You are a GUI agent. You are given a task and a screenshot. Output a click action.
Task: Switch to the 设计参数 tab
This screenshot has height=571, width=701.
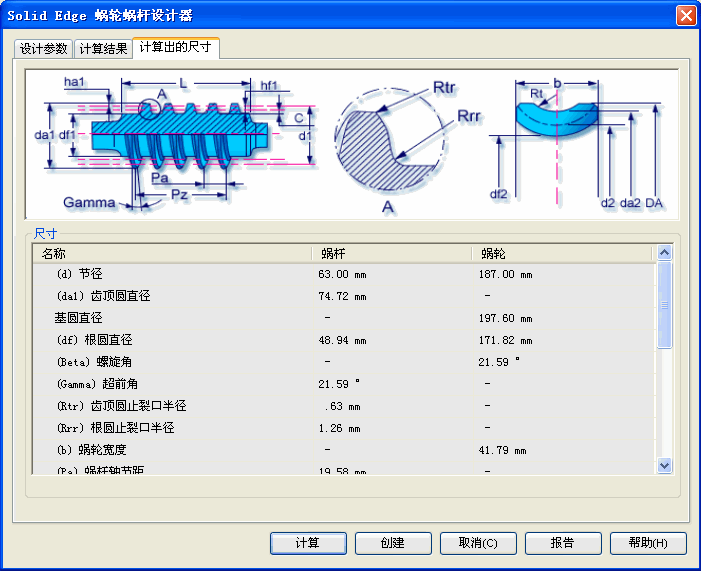click(43, 49)
